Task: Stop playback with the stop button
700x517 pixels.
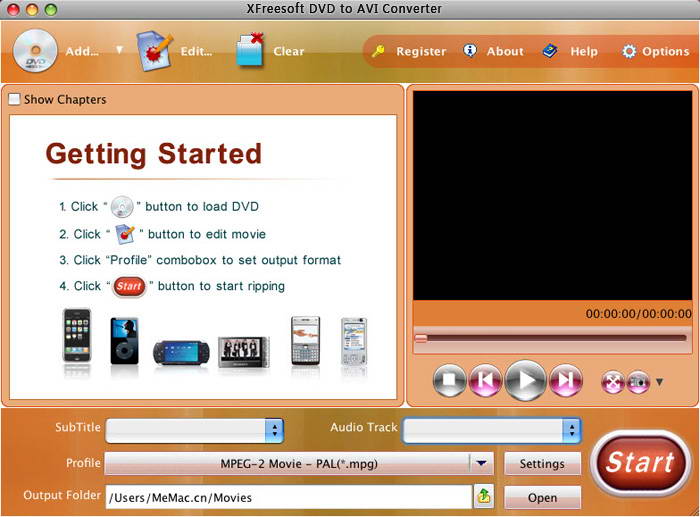Action: [449, 380]
